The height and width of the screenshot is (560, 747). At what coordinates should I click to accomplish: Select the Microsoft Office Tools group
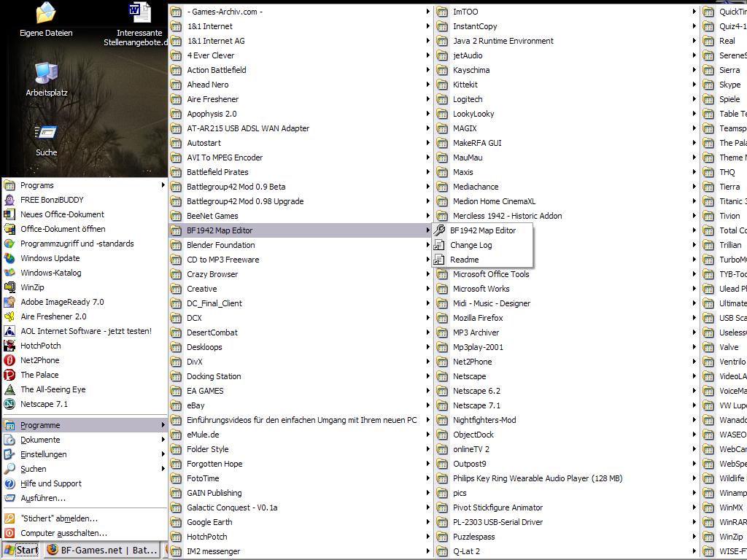(566, 274)
